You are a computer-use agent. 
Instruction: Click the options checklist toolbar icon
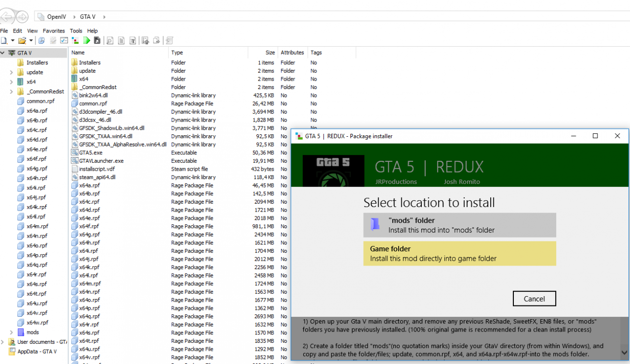[64, 40]
